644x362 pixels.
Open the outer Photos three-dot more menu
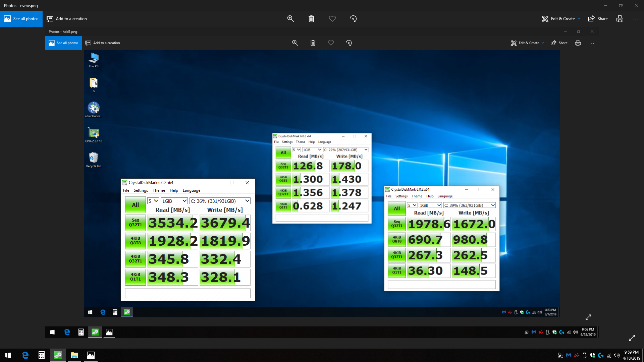click(x=636, y=19)
